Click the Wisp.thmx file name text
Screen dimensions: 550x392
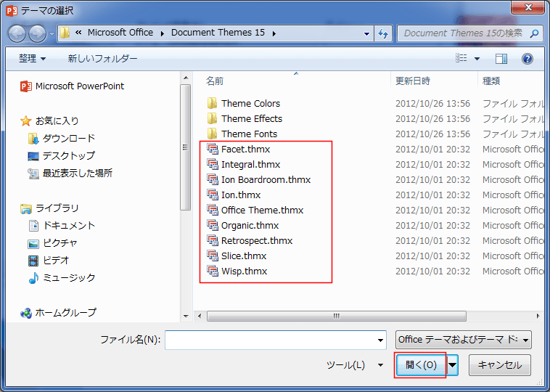(244, 271)
